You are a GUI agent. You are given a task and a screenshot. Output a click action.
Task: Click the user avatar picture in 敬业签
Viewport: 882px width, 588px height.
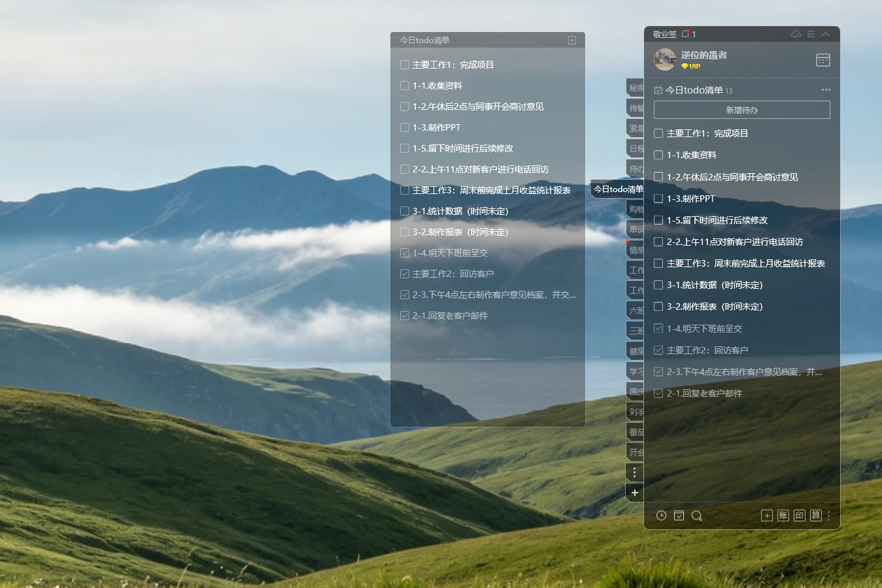click(665, 59)
